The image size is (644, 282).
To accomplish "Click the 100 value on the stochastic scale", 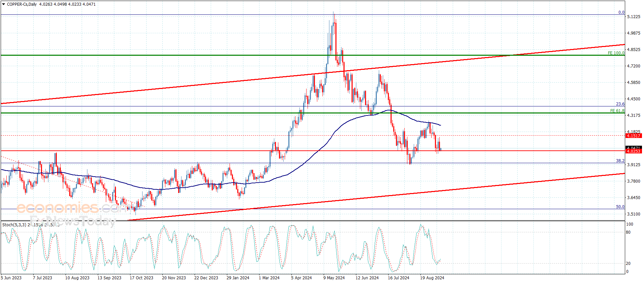I will [x=630, y=224].
